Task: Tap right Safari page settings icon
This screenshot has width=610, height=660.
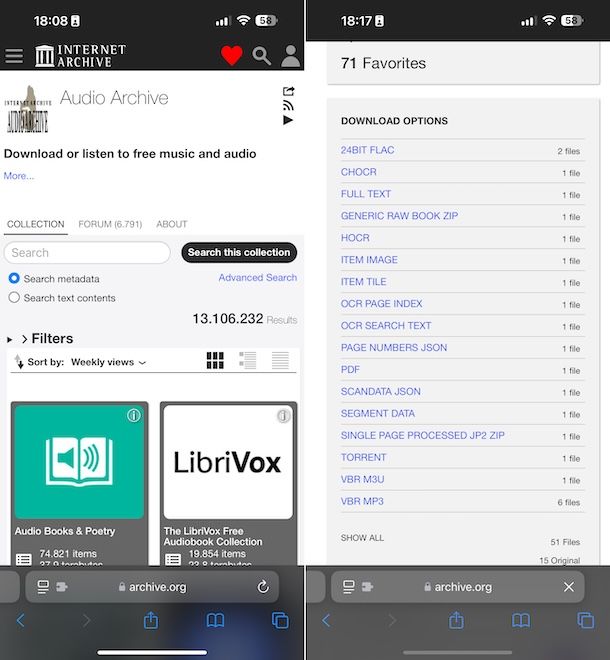Action: (349, 587)
